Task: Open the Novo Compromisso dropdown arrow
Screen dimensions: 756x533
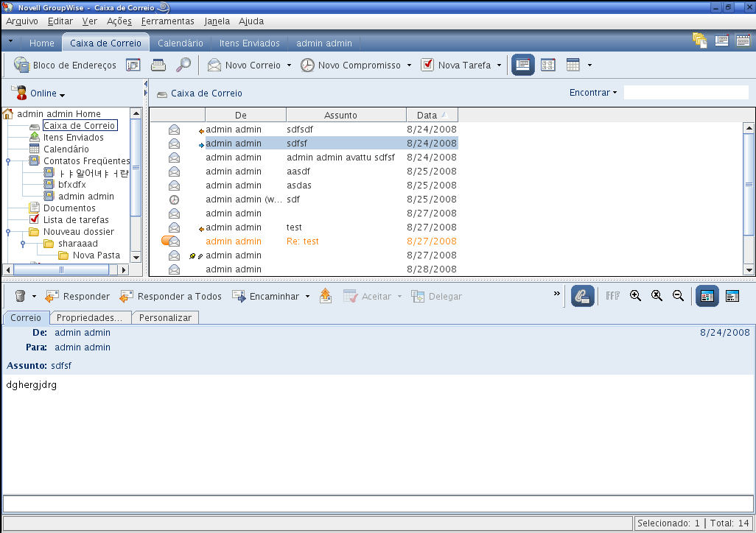Action: coord(410,65)
